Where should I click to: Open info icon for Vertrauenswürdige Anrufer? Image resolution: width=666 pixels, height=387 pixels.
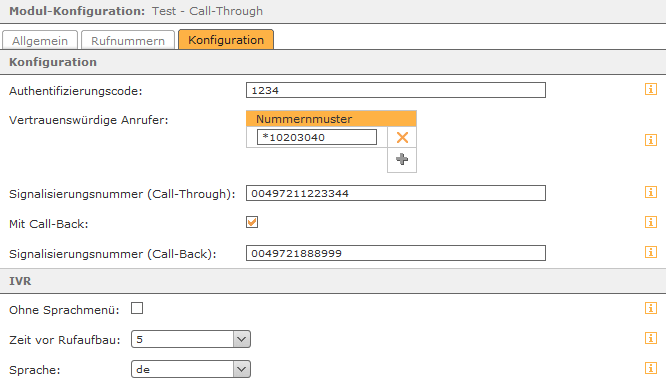coord(651,140)
